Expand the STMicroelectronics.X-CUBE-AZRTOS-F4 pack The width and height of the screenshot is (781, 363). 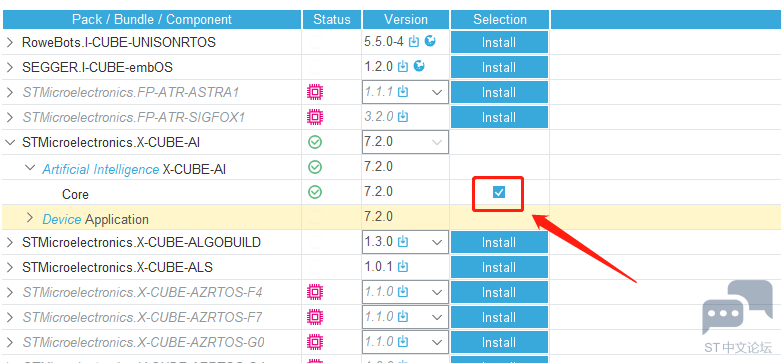[10, 292]
